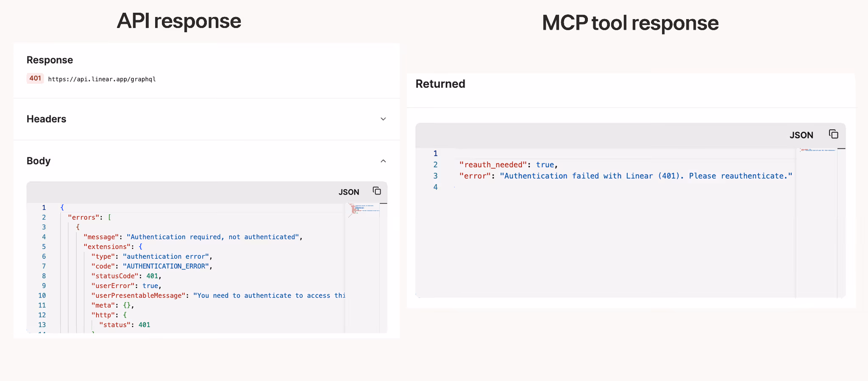Click the MCP response code minimap
This screenshot has height=381, width=868.
click(817, 150)
